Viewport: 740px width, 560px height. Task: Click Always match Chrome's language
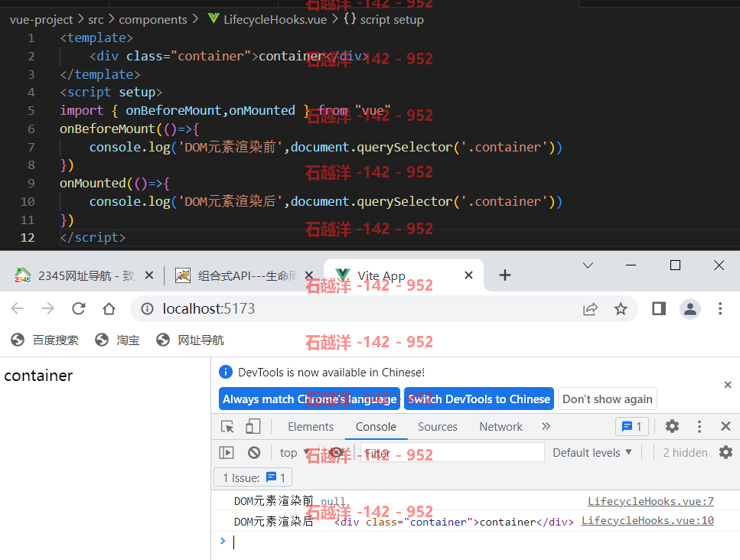(310, 399)
